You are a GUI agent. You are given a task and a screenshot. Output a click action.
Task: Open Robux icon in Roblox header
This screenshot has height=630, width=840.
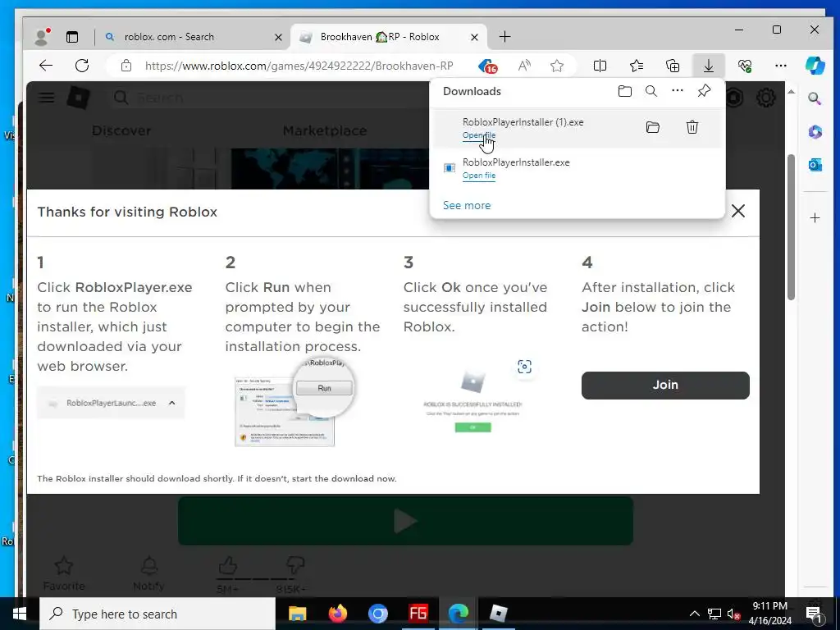point(734,98)
